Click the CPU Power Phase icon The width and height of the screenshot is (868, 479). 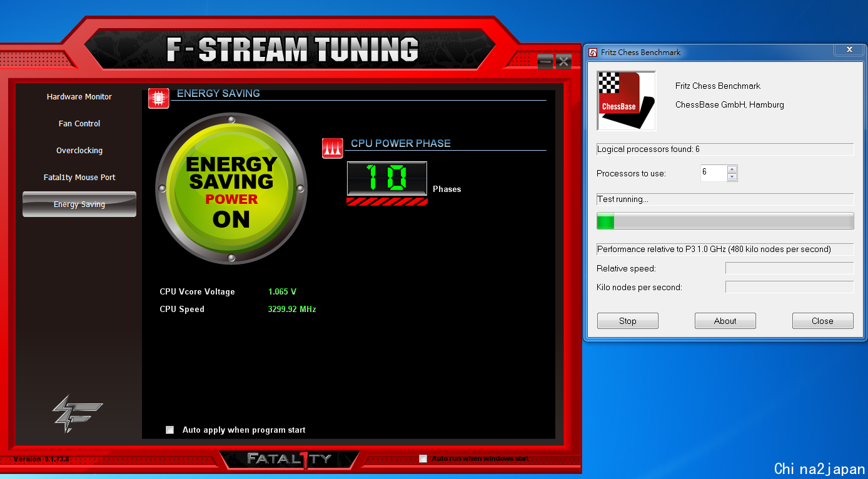333,148
